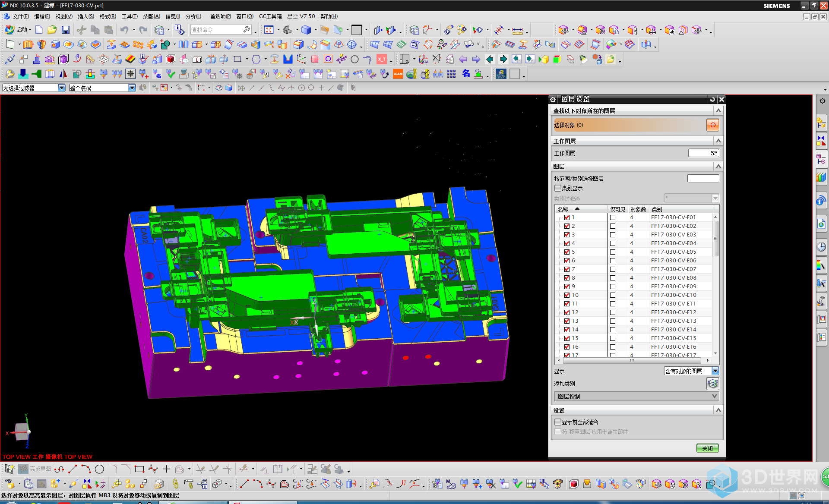Enable Visible Only checkbox for layer 12

coord(613,312)
